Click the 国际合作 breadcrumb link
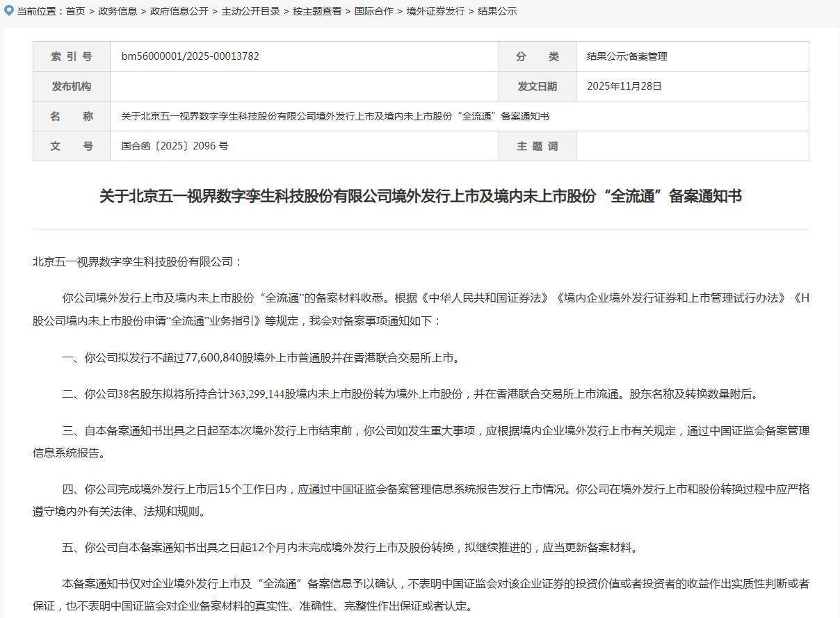 coord(373,11)
